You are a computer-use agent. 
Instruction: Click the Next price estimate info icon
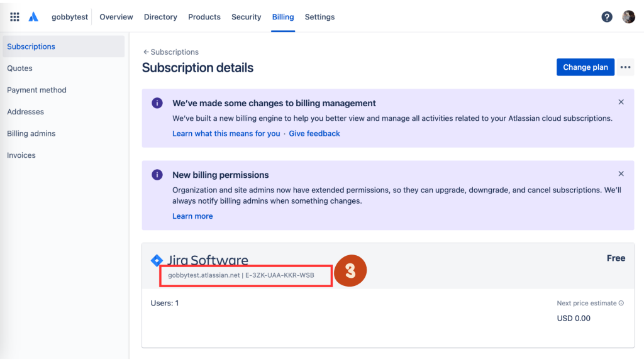[621, 303]
